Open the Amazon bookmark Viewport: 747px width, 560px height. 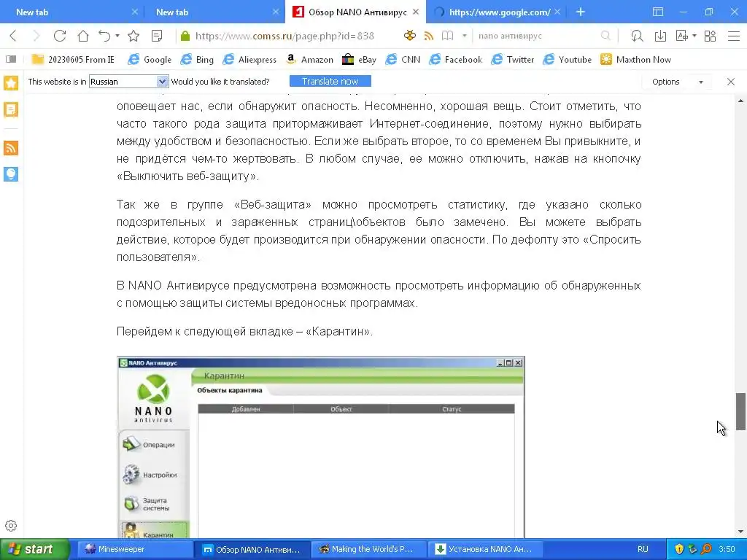(309, 60)
